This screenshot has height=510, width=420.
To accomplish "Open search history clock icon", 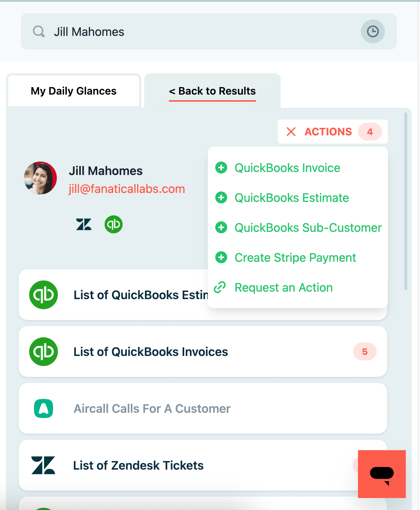I will tap(373, 31).
